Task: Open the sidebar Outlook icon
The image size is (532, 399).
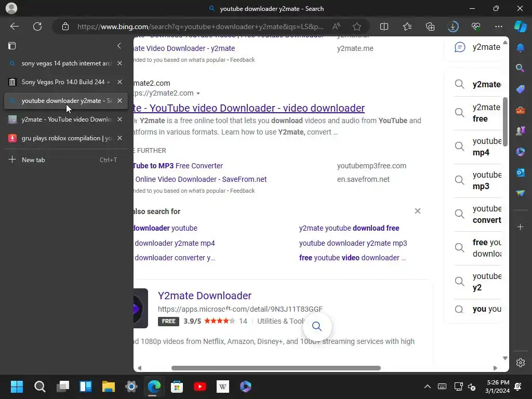Action: 520,172
